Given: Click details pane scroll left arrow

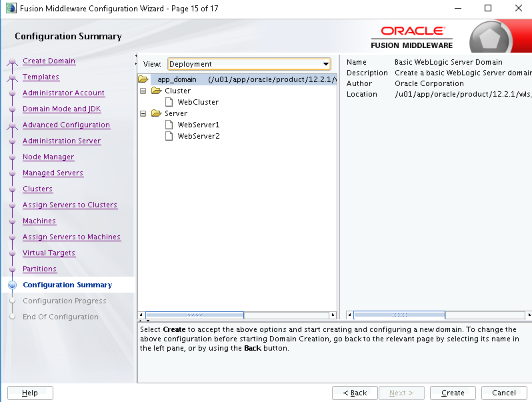Looking at the screenshot, I should click(349, 315).
